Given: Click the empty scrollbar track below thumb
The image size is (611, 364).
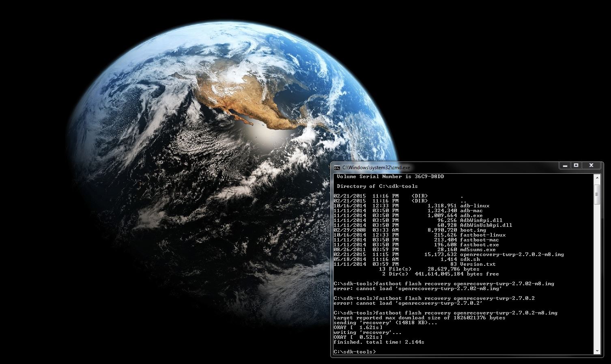Looking at the screenshot, I should tap(597, 276).
